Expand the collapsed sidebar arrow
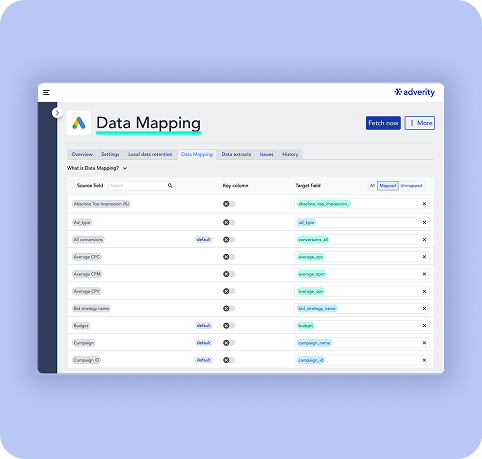Image resolution: width=482 pixels, height=459 pixels. coord(57,113)
